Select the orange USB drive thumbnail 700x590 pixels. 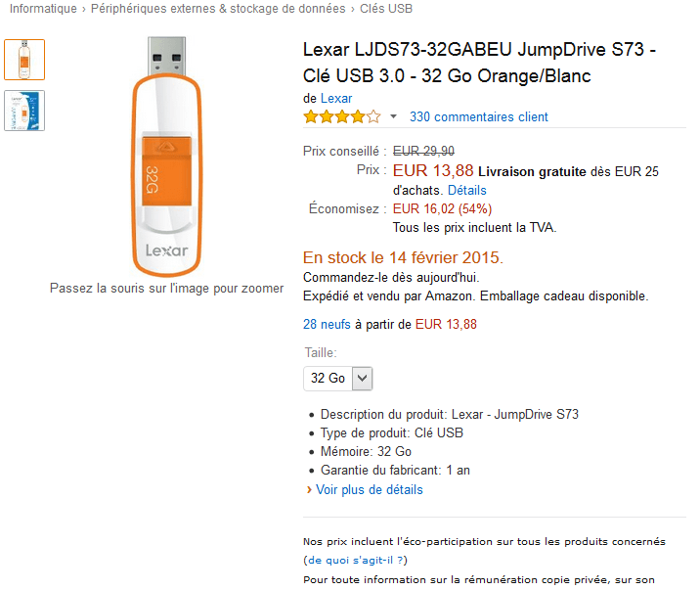click(x=24, y=60)
